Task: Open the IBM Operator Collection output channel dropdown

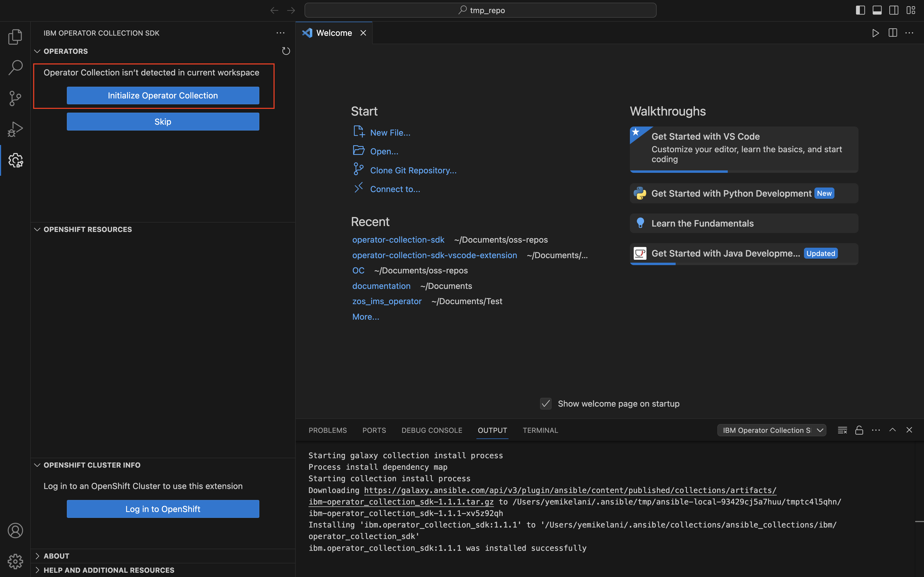Action: tap(771, 430)
